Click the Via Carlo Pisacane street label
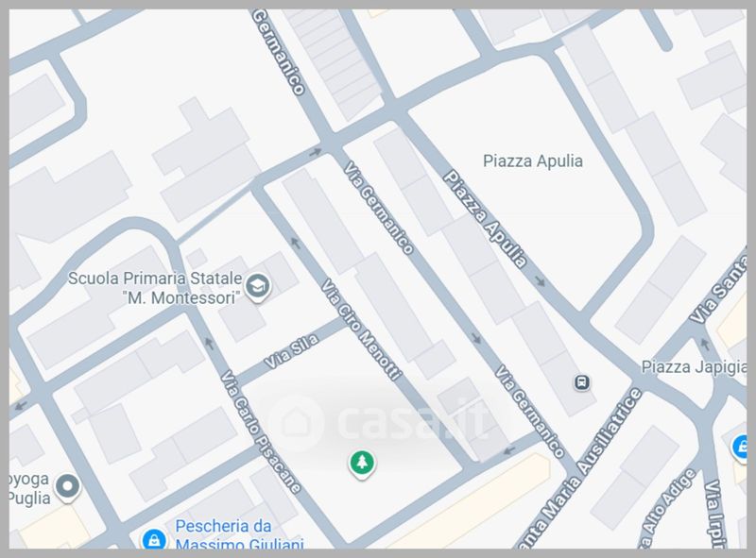The width and height of the screenshot is (756, 558). click(x=261, y=431)
